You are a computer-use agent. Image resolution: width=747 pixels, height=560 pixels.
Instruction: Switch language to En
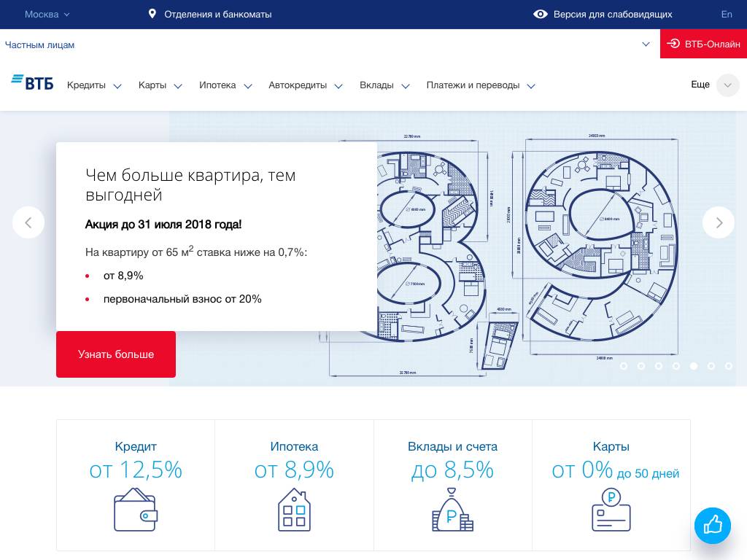tap(727, 14)
